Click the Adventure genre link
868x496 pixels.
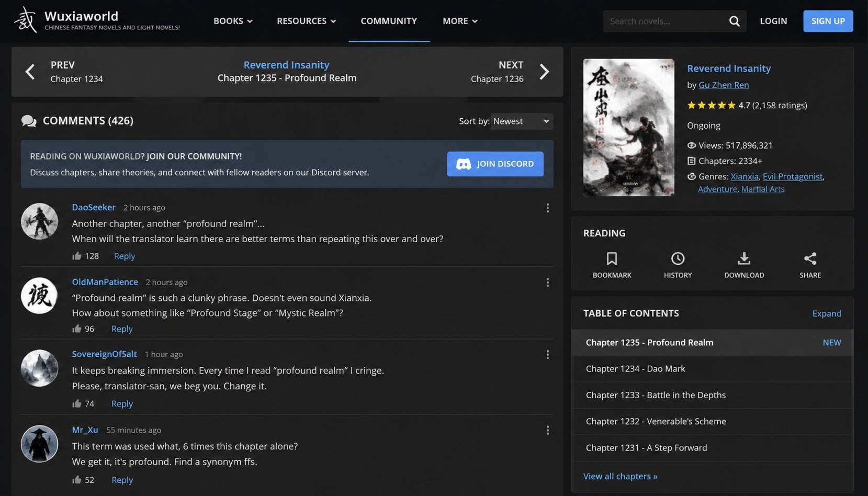pyautogui.click(x=717, y=189)
